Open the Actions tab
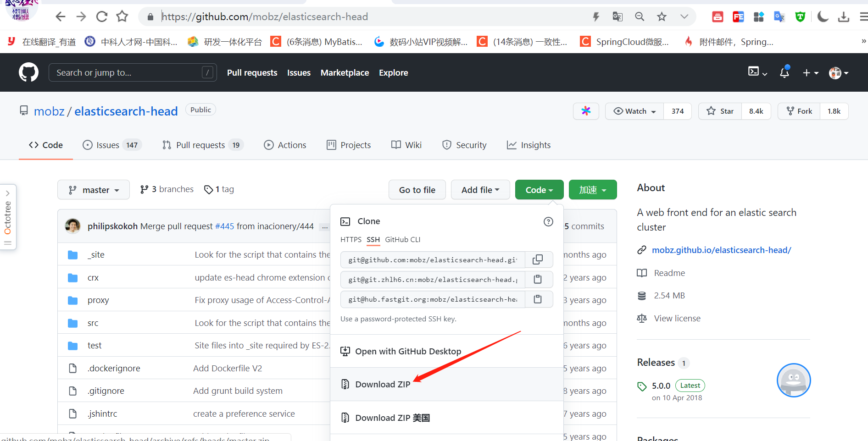This screenshot has height=441, width=868. [x=285, y=145]
